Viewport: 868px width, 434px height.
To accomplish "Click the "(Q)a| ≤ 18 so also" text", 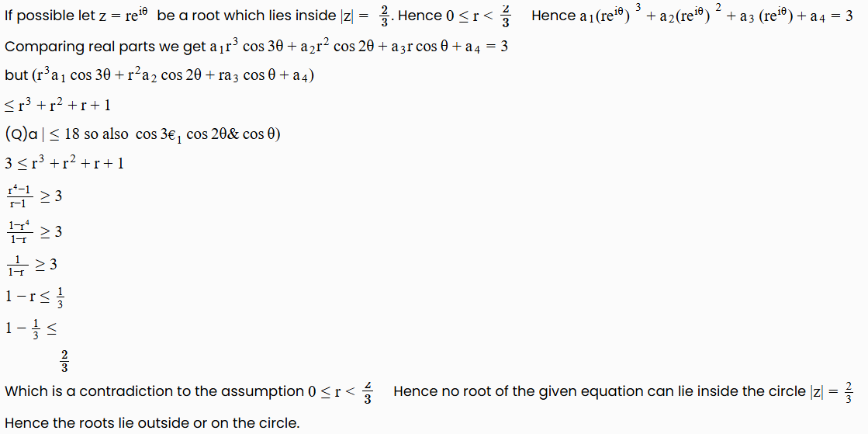I will tap(67, 134).
